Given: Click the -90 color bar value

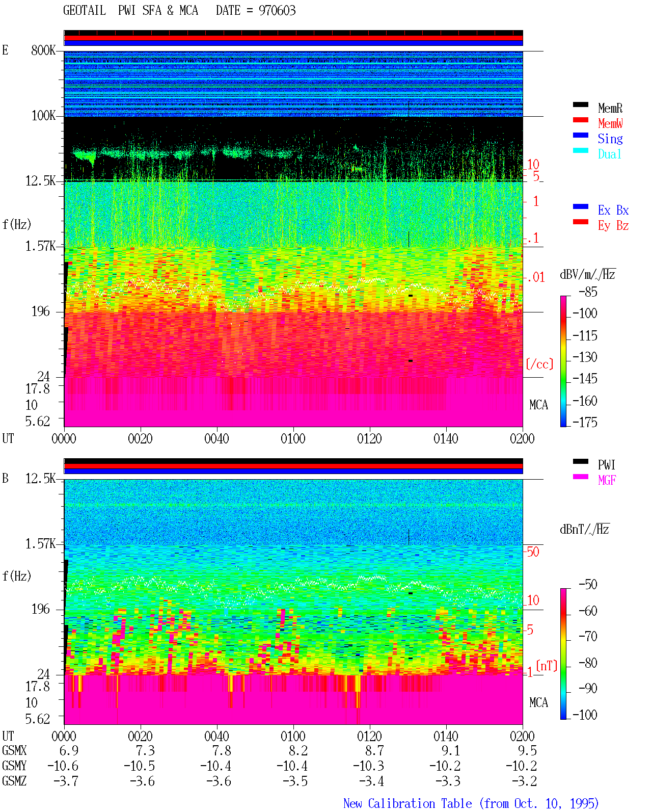Looking at the screenshot, I should [x=588, y=689].
